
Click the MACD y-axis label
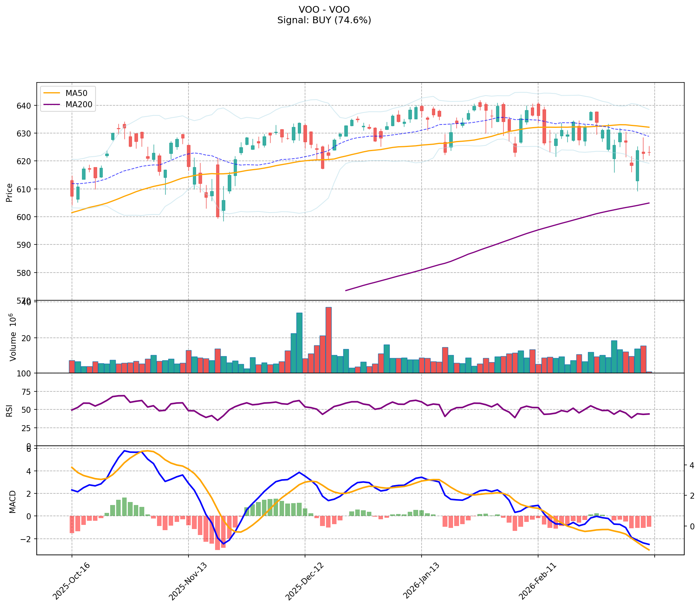click(12, 501)
